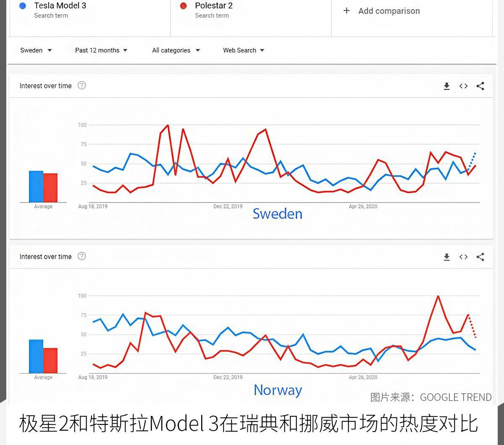Click the plus icon beside Add comparison
The height and width of the screenshot is (445, 504).
tap(346, 11)
